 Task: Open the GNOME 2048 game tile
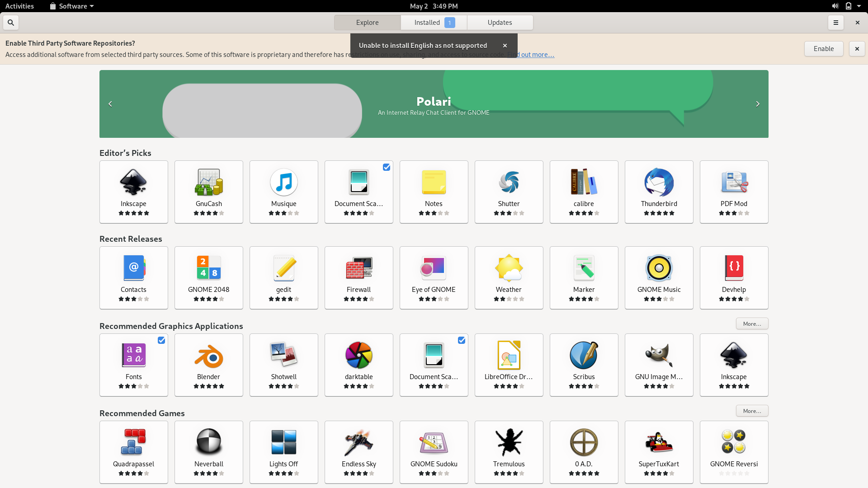point(208,277)
